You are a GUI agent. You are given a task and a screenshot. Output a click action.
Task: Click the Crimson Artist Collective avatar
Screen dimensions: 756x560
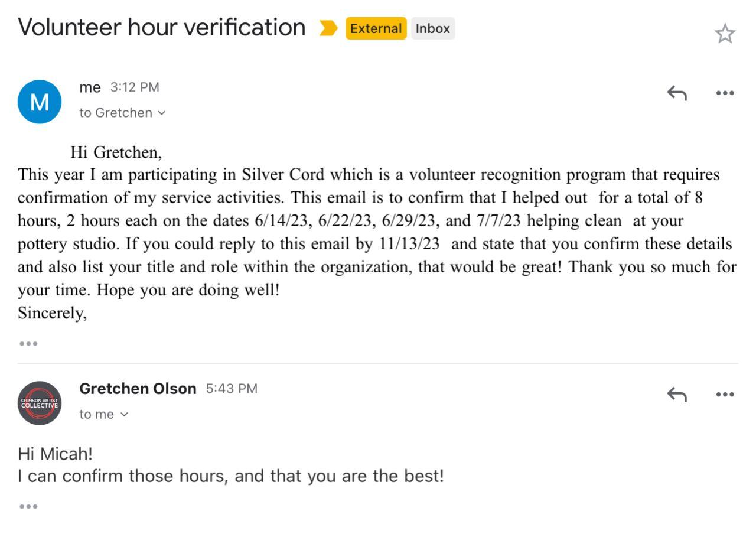[x=40, y=403]
